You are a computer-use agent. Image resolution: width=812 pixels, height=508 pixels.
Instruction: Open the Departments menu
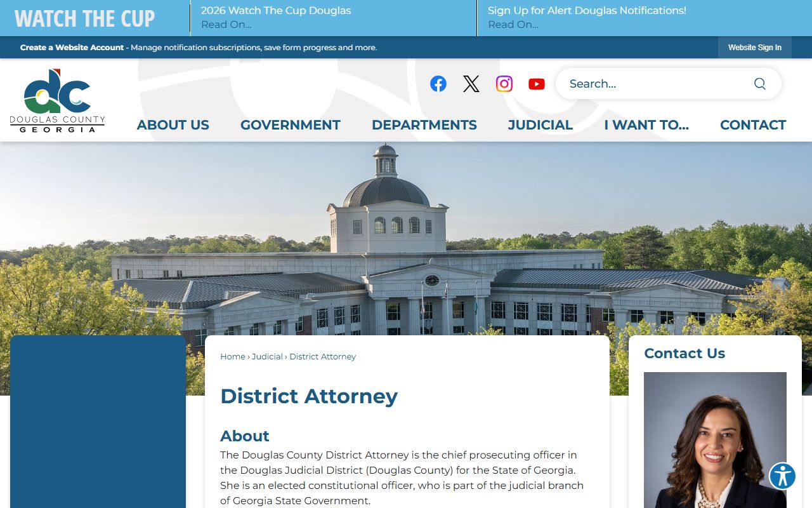pos(424,125)
